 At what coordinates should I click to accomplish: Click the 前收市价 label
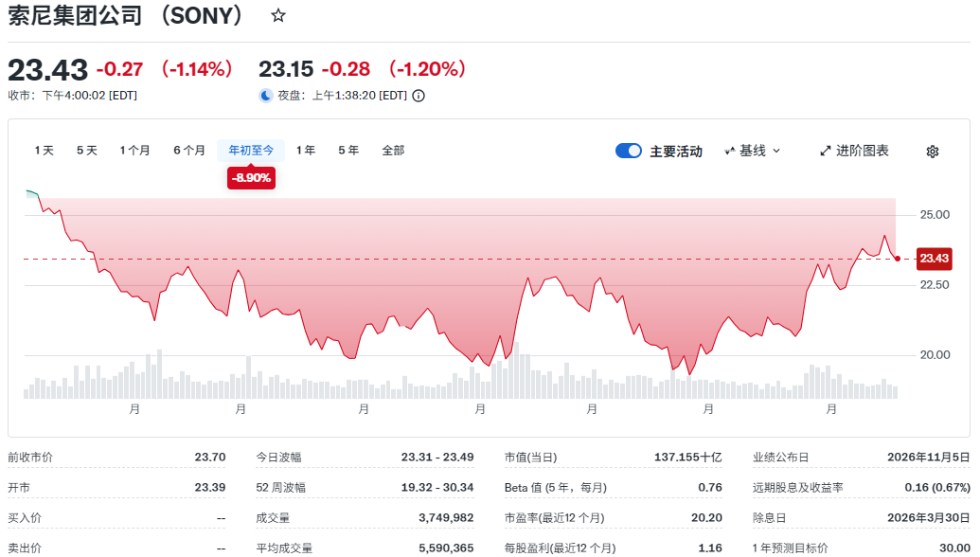click(30, 457)
